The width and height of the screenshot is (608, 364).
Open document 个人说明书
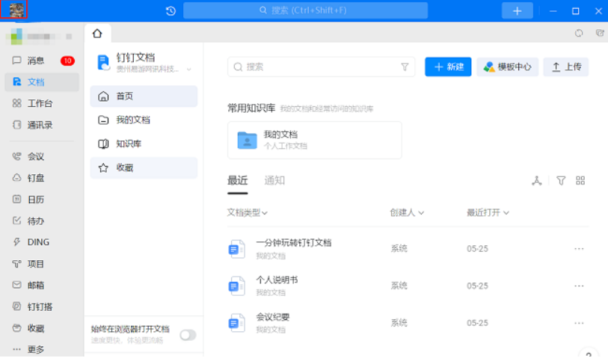pos(277,280)
